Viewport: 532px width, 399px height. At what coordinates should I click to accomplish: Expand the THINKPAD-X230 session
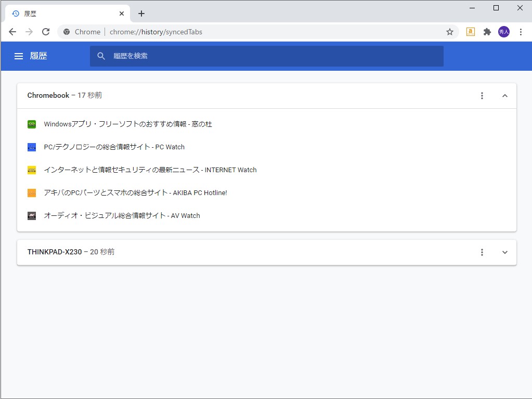tap(504, 252)
